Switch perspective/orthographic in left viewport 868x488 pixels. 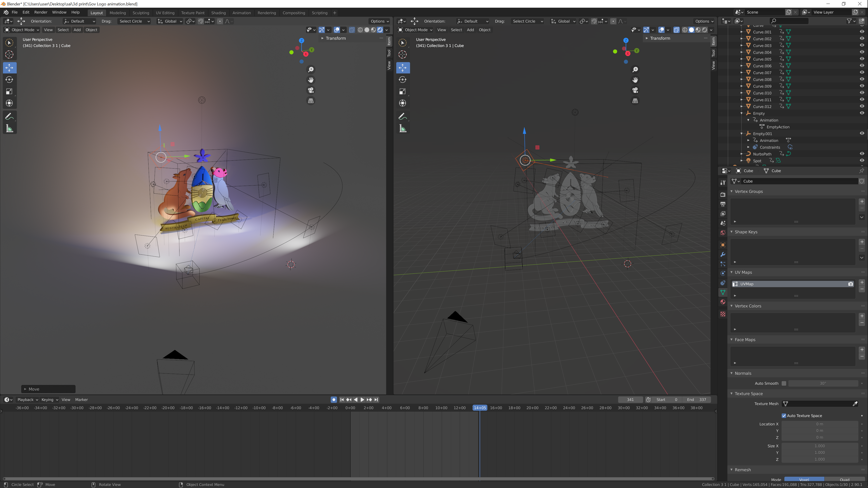click(311, 101)
